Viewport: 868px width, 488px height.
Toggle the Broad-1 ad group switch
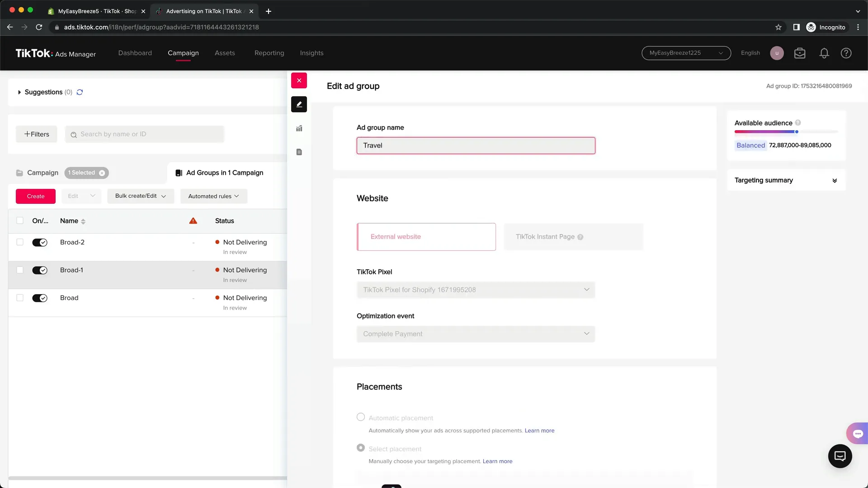(40, 270)
